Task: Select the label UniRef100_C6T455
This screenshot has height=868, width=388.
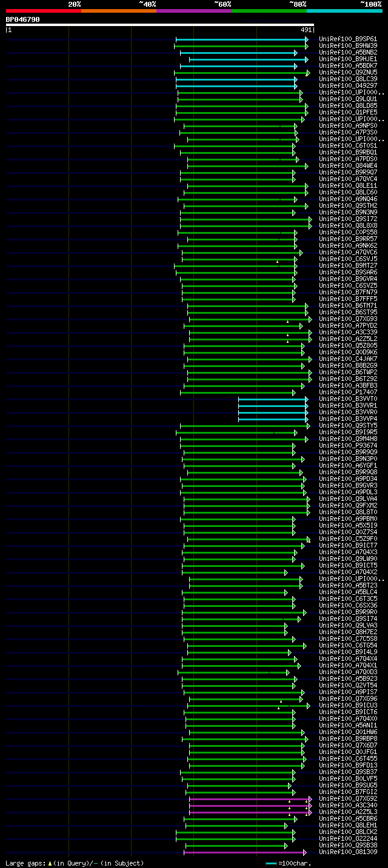Action: [348, 759]
